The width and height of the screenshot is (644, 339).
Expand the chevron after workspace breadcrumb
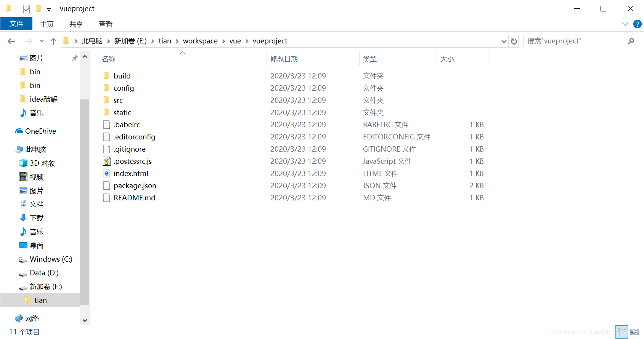pyautogui.click(x=223, y=41)
